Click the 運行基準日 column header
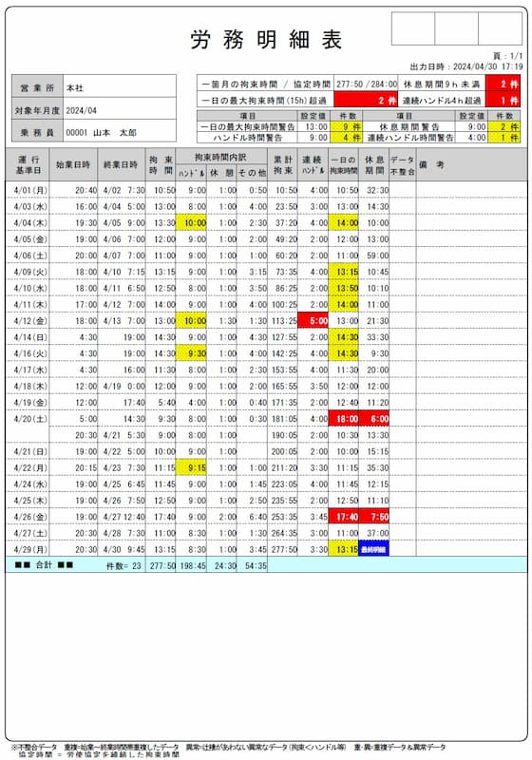This screenshot has width=532, height=760. 28,164
